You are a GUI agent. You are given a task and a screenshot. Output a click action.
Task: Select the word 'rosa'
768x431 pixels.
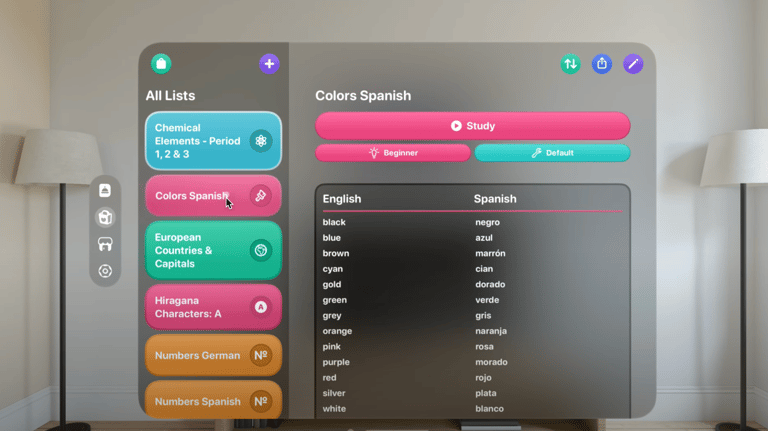(x=484, y=347)
